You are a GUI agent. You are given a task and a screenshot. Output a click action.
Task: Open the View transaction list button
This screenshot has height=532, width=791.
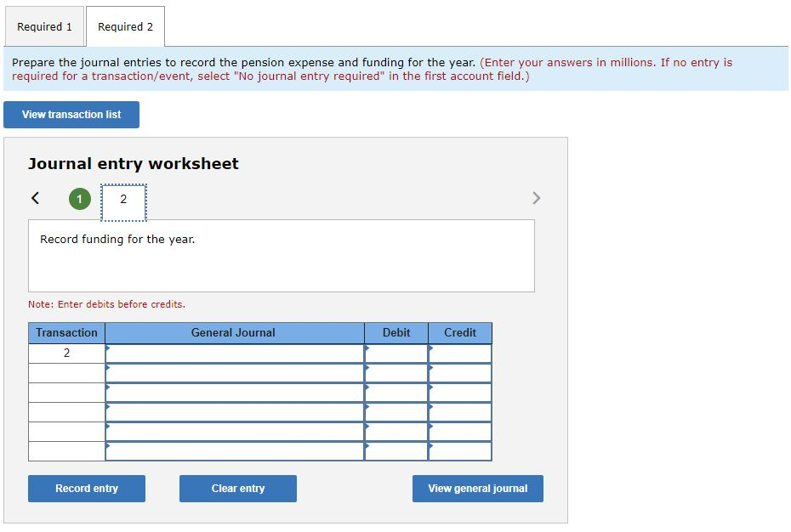[71, 115]
